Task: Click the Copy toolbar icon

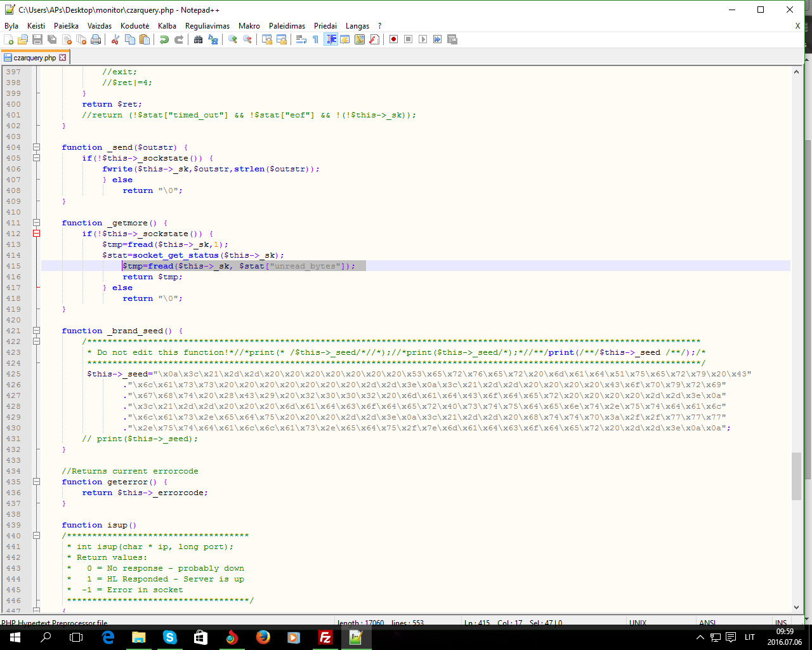Action: coord(130,39)
